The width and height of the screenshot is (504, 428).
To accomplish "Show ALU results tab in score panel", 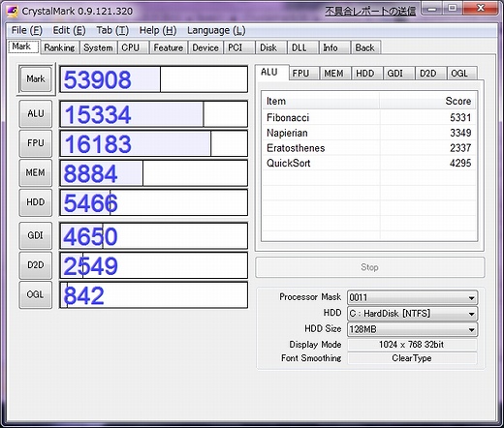I will tap(271, 73).
